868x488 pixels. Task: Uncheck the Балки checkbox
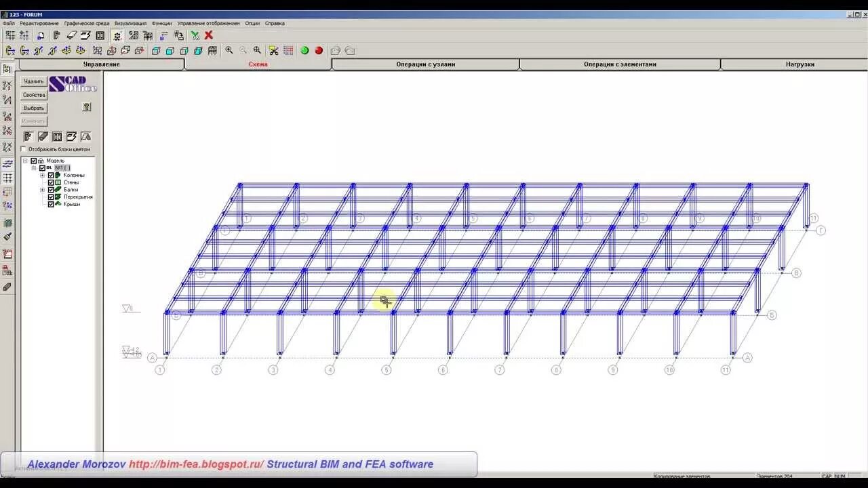(51, 190)
